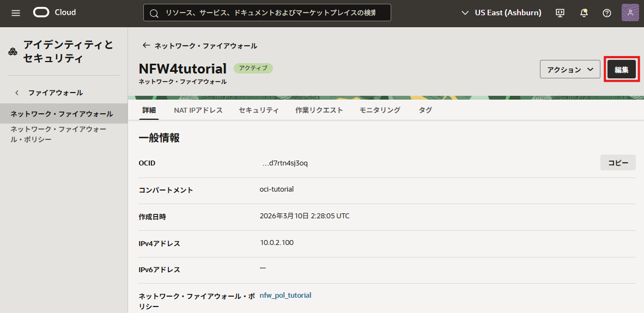Open the アクション dropdown menu
Image resolution: width=644 pixels, height=313 pixels.
click(569, 70)
